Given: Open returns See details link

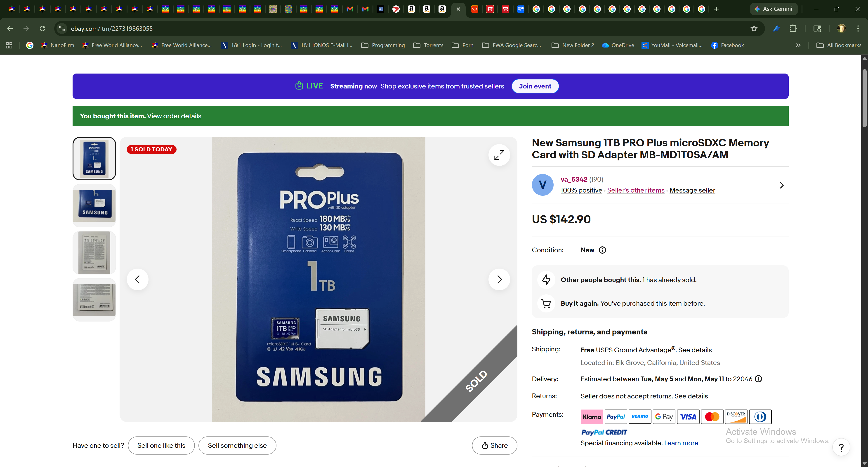Looking at the screenshot, I should 691,396.
